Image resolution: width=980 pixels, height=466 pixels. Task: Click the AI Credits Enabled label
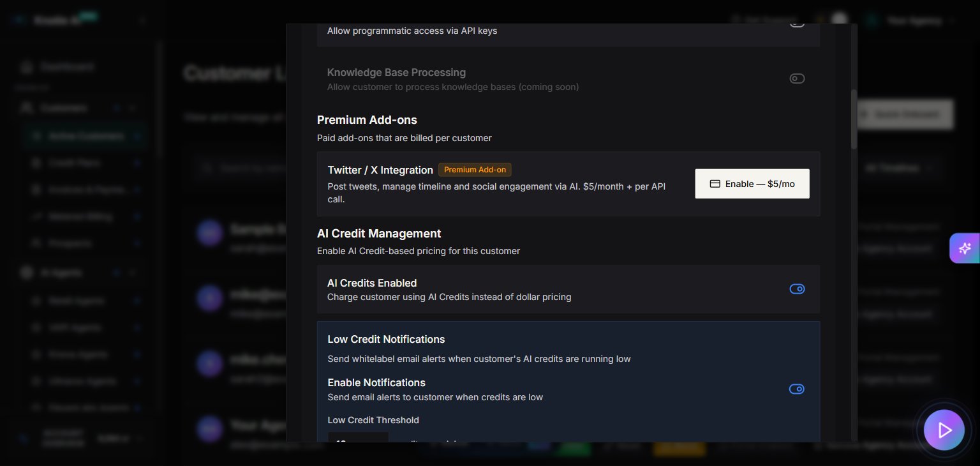(372, 283)
